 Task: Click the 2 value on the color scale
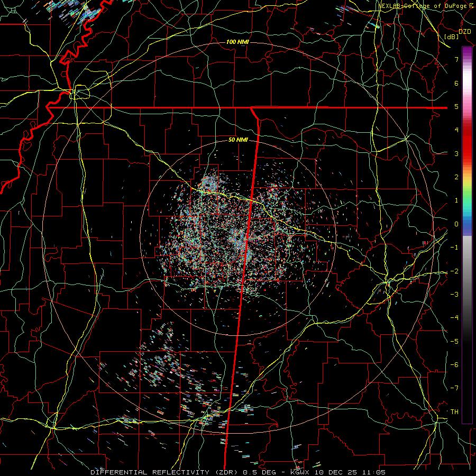456,177
